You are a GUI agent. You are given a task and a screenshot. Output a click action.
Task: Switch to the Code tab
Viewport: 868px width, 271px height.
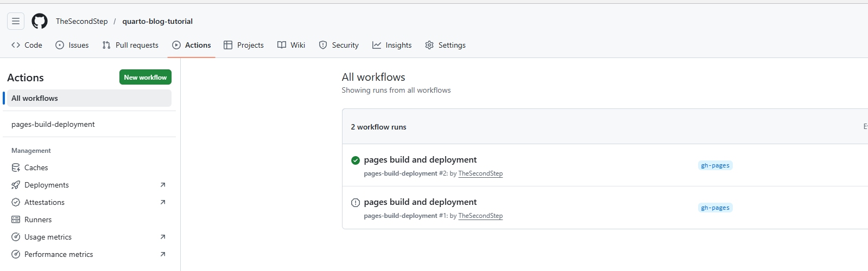27,45
